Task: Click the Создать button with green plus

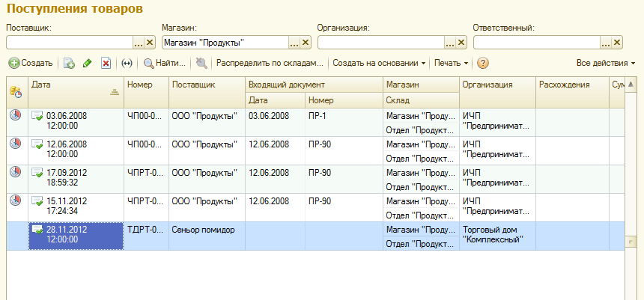Action: tap(31, 63)
